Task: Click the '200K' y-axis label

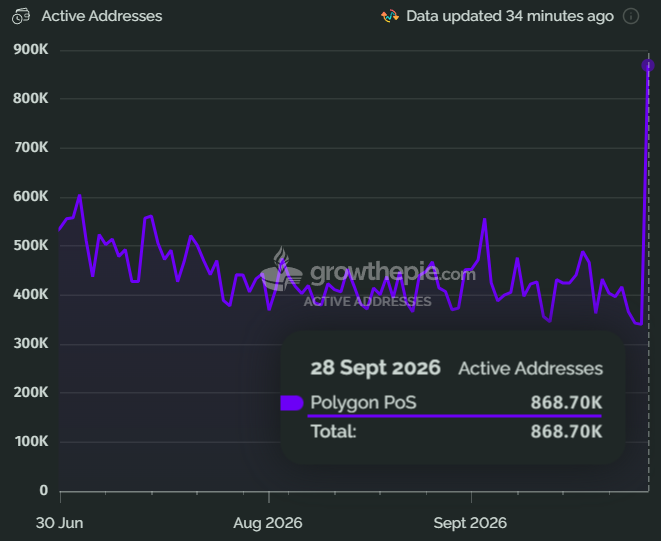Action: [31, 393]
